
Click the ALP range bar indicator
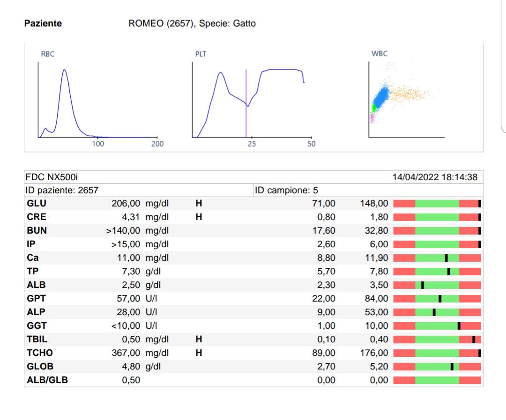click(434, 312)
